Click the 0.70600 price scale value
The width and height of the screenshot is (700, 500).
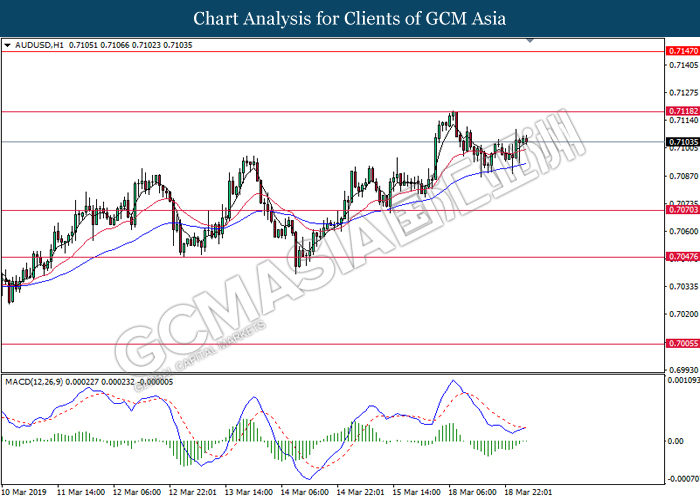point(683,231)
